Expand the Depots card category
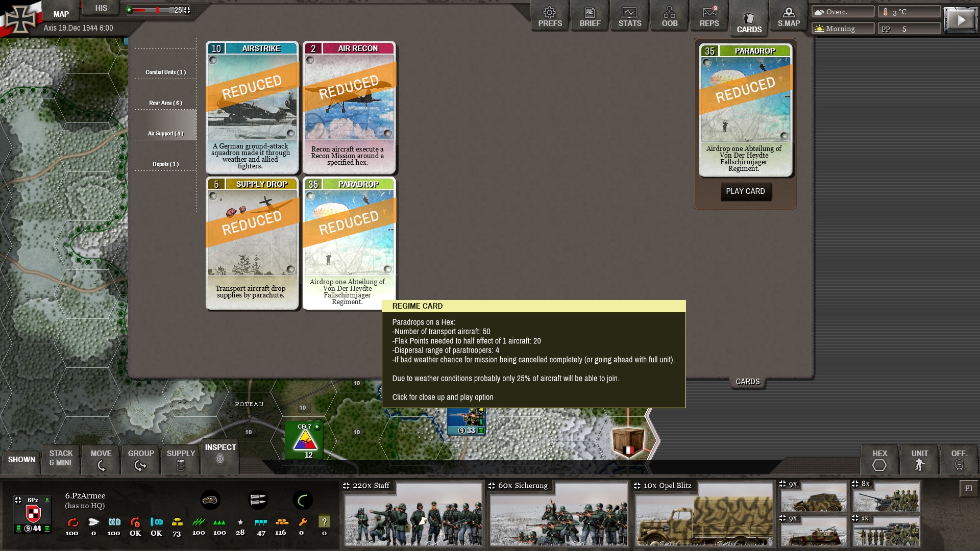The width and height of the screenshot is (980, 551). [165, 164]
